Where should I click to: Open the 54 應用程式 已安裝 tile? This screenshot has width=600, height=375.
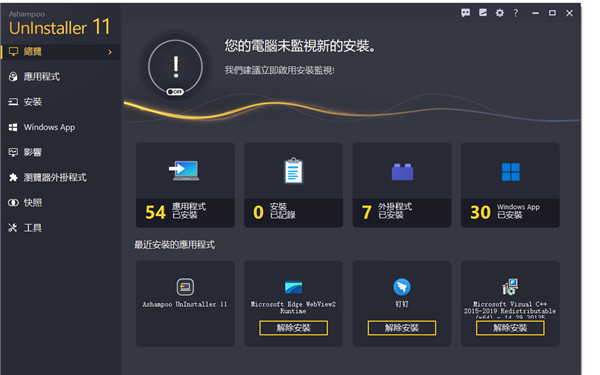point(185,185)
